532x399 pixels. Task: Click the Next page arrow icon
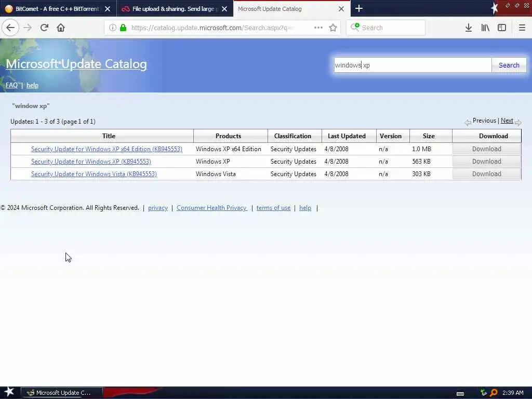(x=518, y=123)
